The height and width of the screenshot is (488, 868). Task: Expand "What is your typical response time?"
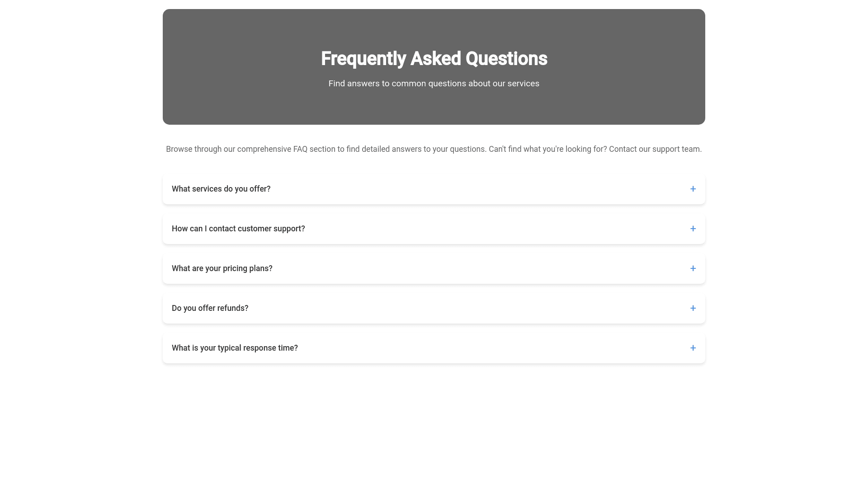click(x=235, y=348)
